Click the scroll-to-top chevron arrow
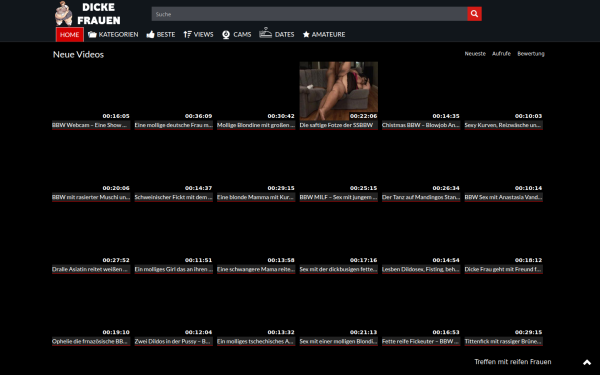This screenshot has height=375, width=600. click(587, 362)
